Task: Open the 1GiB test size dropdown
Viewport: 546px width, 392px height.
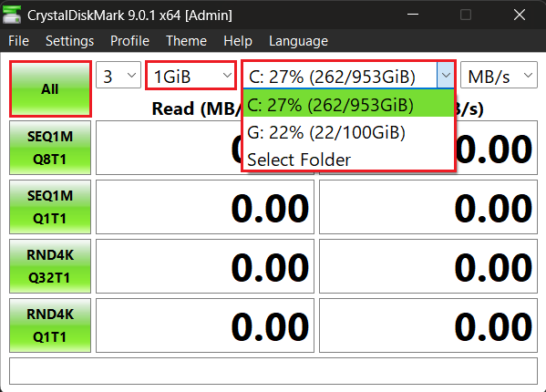Action: click(191, 75)
